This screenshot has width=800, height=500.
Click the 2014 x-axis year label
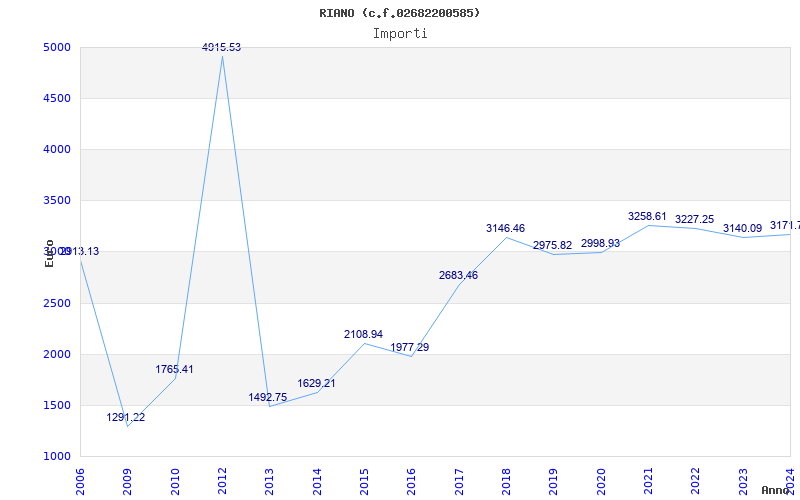click(317, 482)
